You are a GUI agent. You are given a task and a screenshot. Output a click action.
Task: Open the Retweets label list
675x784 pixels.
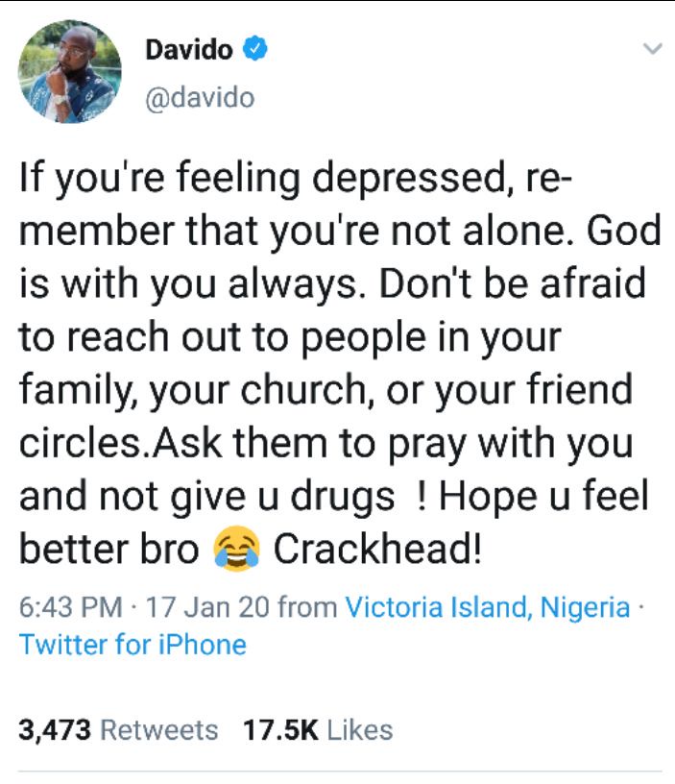click(x=159, y=730)
